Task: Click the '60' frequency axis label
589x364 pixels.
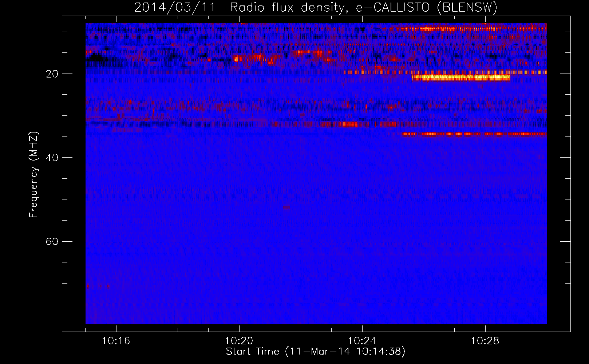Action: [x=52, y=241]
